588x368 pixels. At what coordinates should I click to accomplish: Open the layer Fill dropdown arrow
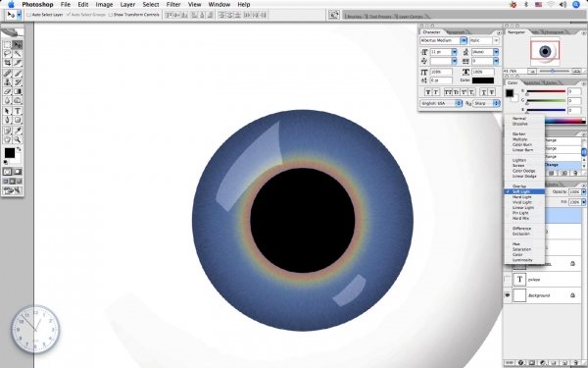click(583, 202)
